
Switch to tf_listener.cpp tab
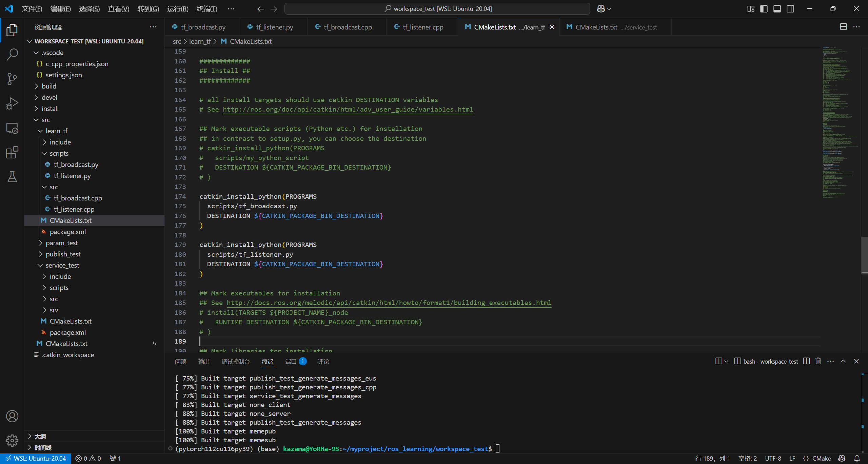(422, 27)
